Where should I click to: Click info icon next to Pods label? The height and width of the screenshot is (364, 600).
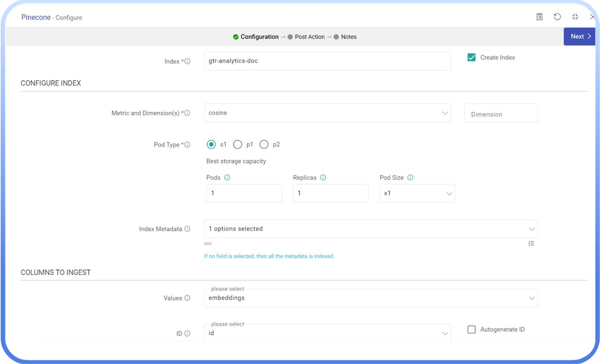click(227, 177)
